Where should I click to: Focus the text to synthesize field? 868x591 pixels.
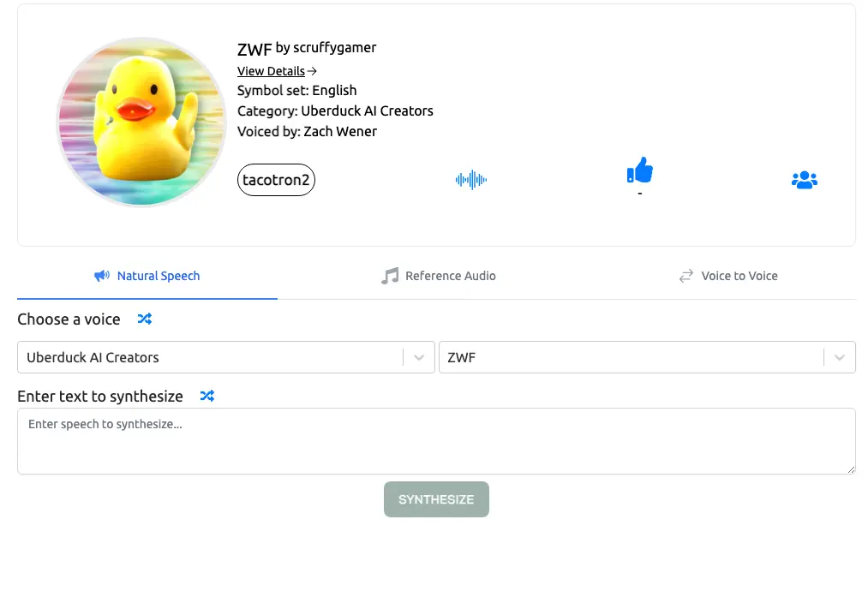click(436, 441)
